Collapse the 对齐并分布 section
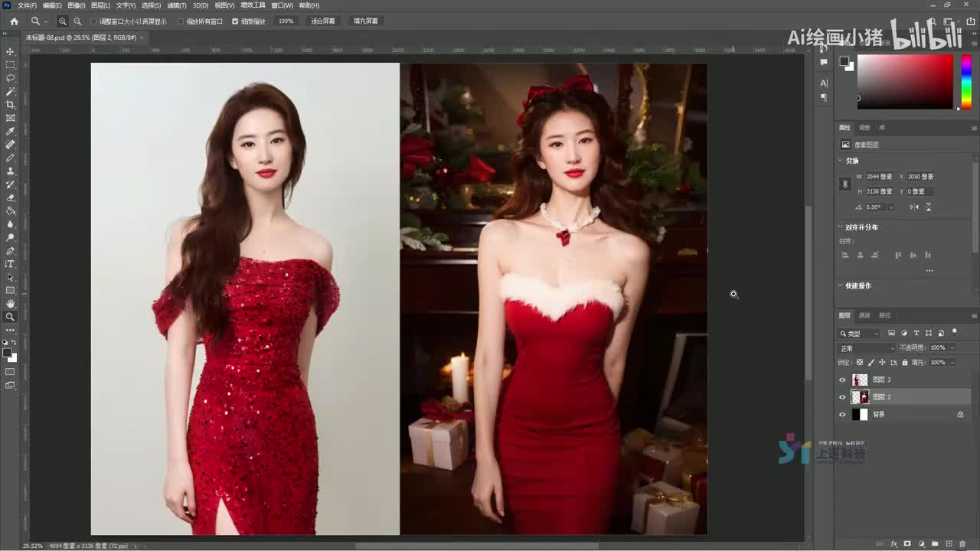The image size is (980, 551). [x=840, y=227]
